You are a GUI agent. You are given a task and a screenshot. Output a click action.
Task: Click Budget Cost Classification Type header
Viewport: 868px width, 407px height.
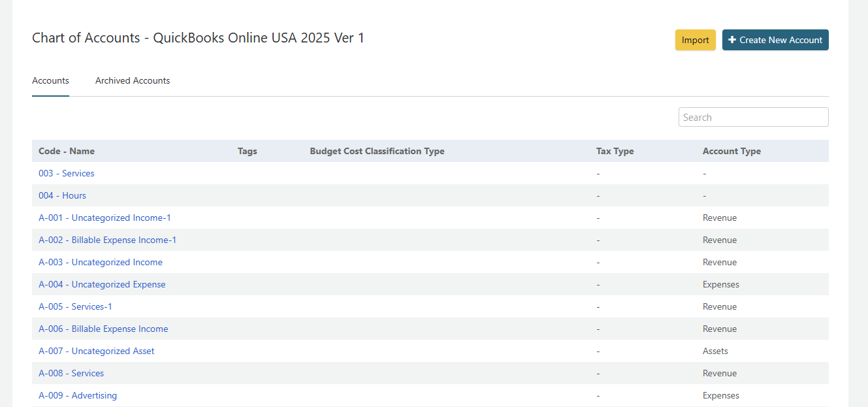click(x=377, y=151)
